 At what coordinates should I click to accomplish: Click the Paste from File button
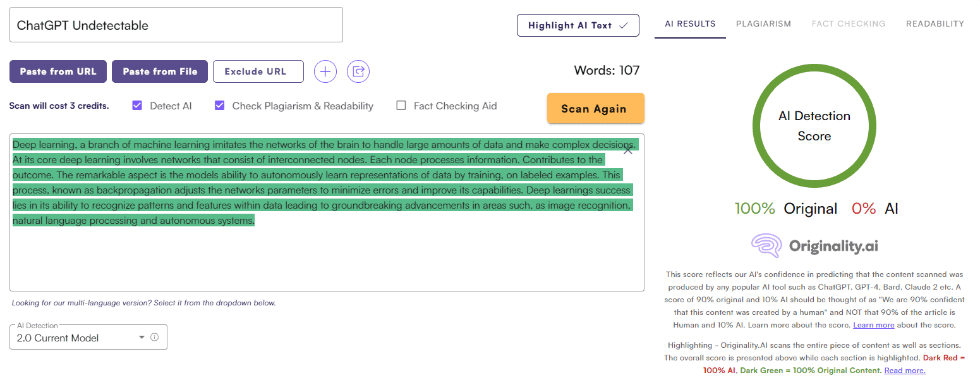[x=160, y=71]
